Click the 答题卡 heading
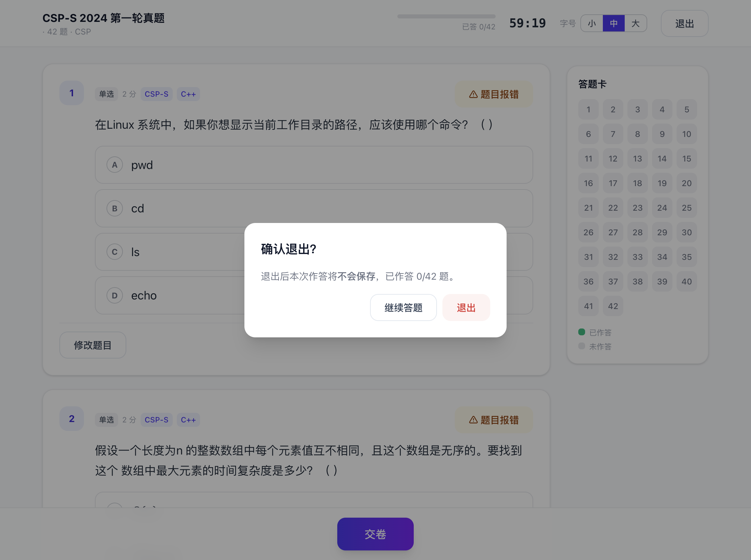Viewport: 751px width, 560px height. click(x=592, y=84)
